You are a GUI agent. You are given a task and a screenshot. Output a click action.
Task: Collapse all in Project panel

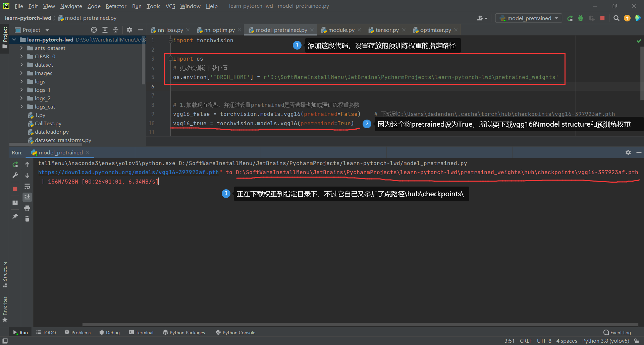tap(116, 30)
